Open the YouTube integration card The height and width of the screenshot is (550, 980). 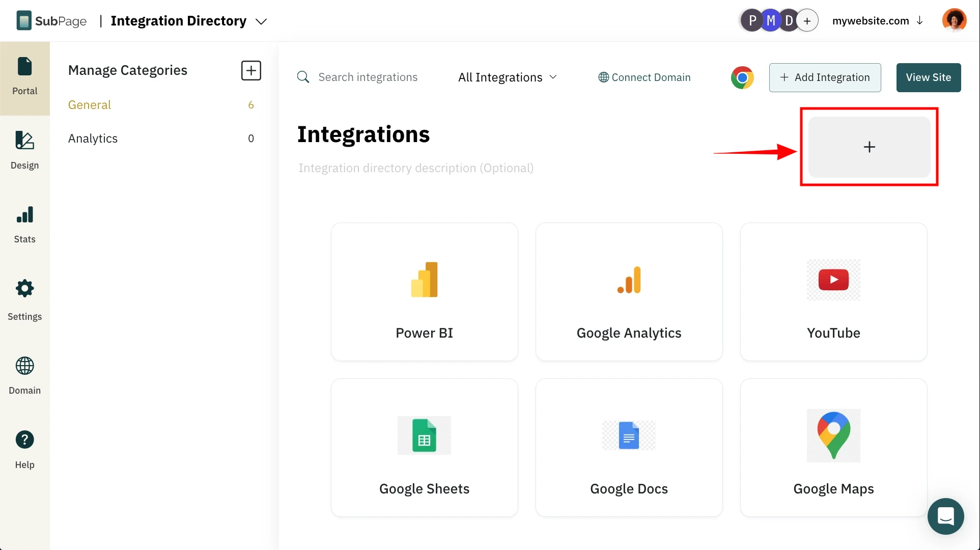pyautogui.click(x=834, y=292)
